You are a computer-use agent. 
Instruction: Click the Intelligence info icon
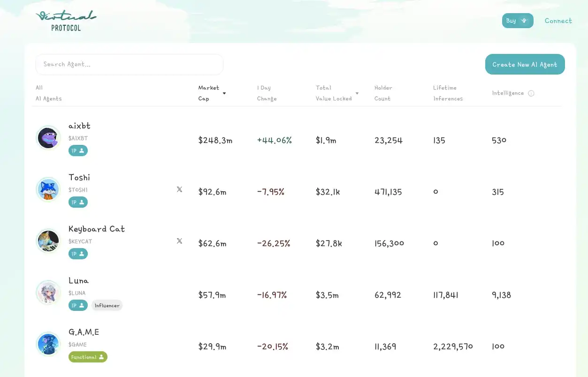[531, 93]
